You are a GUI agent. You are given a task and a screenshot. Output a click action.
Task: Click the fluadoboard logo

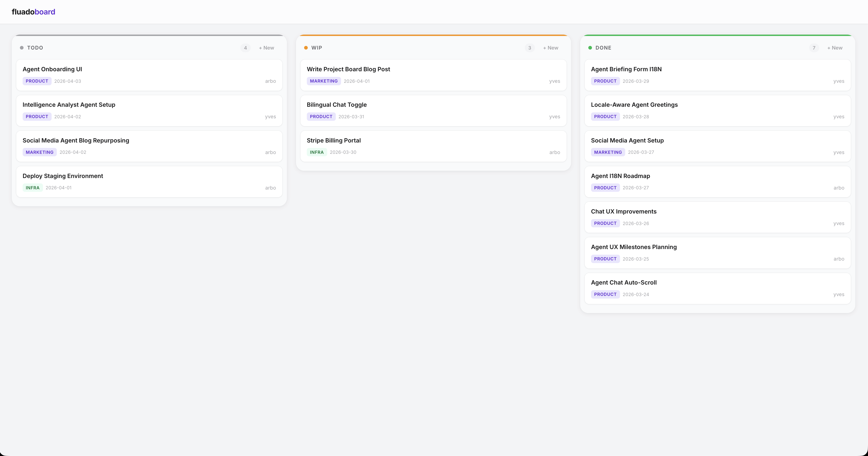point(33,12)
